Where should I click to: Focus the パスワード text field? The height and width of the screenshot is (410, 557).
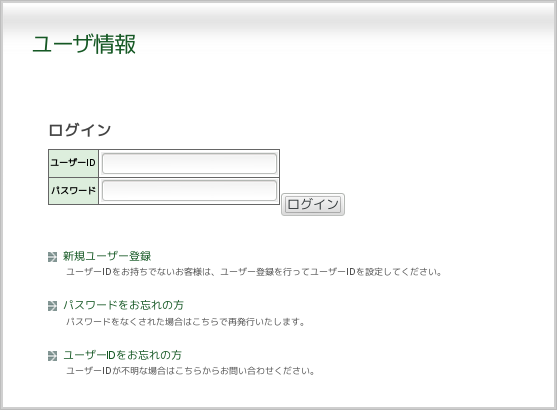(x=189, y=191)
